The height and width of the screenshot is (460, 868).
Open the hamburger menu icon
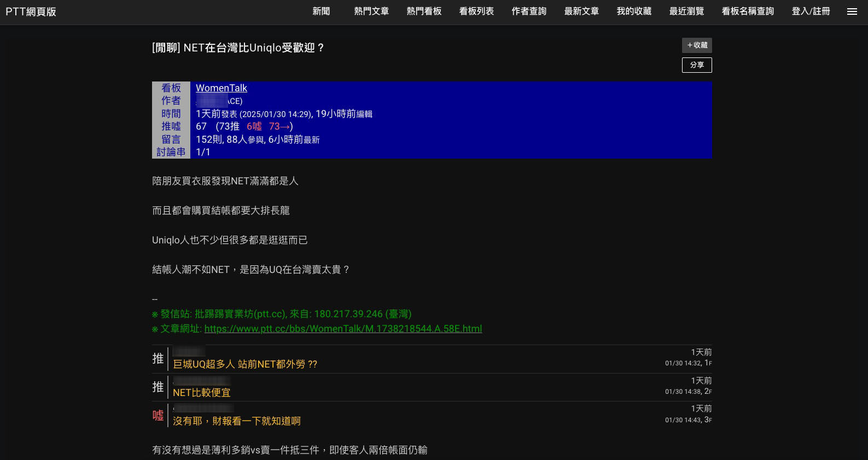(852, 11)
